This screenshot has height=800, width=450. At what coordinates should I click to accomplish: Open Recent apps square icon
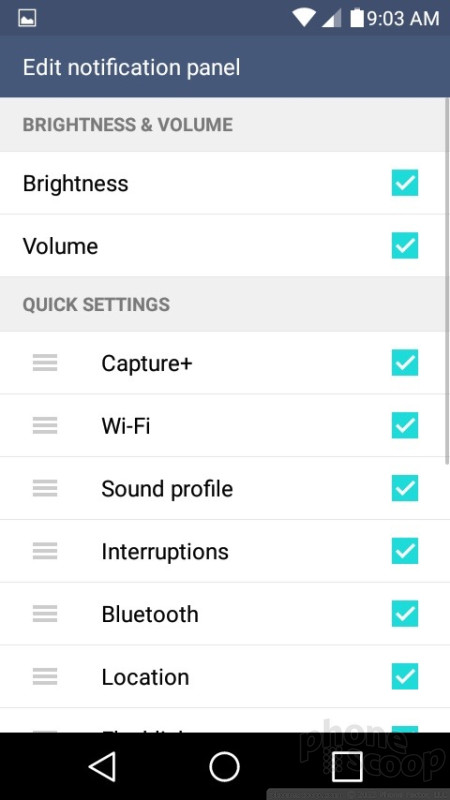coord(347,766)
